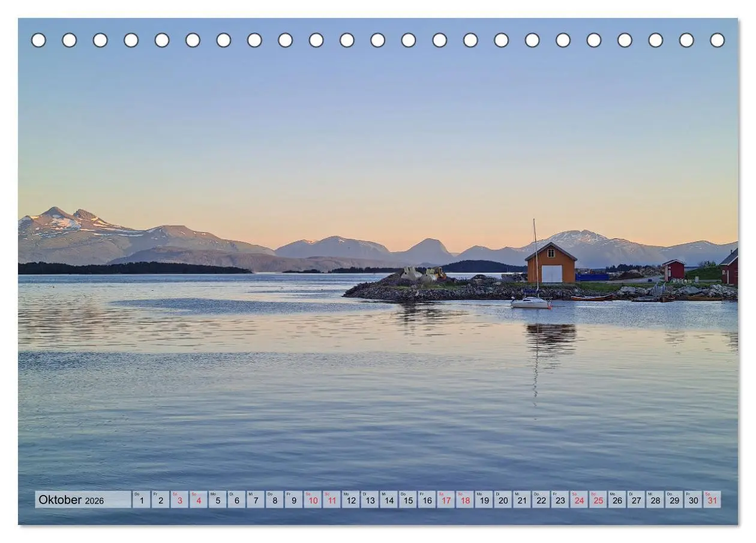Select day 27 (Di) cell

(637, 500)
